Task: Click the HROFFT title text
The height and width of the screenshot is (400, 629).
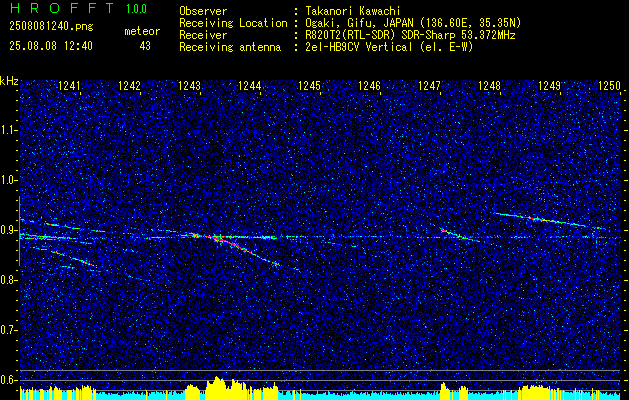Action: coord(62,8)
